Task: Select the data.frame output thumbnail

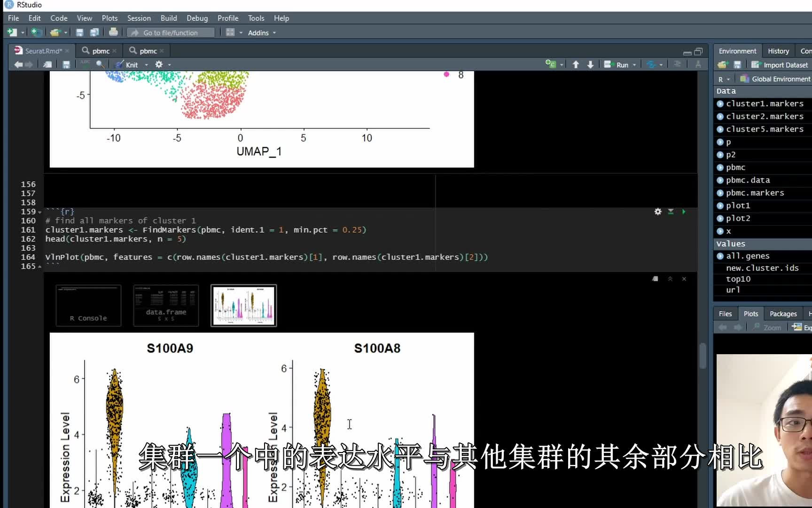Action: (x=166, y=305)
